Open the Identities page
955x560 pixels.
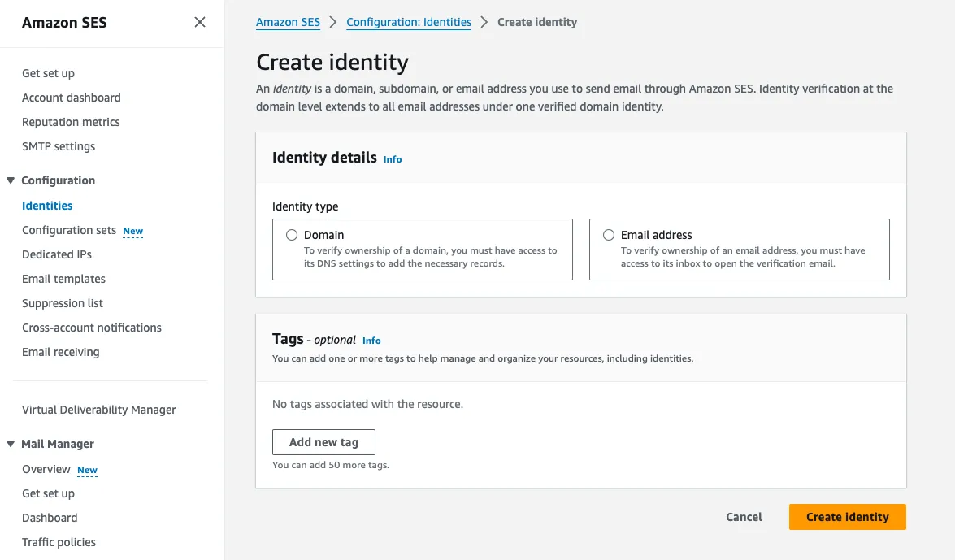[46, 205]
